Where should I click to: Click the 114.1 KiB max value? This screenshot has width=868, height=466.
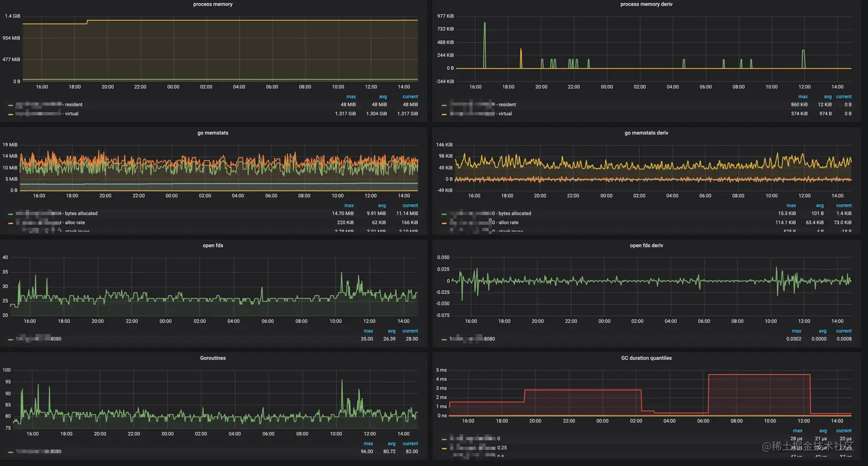tap(785, 222)
